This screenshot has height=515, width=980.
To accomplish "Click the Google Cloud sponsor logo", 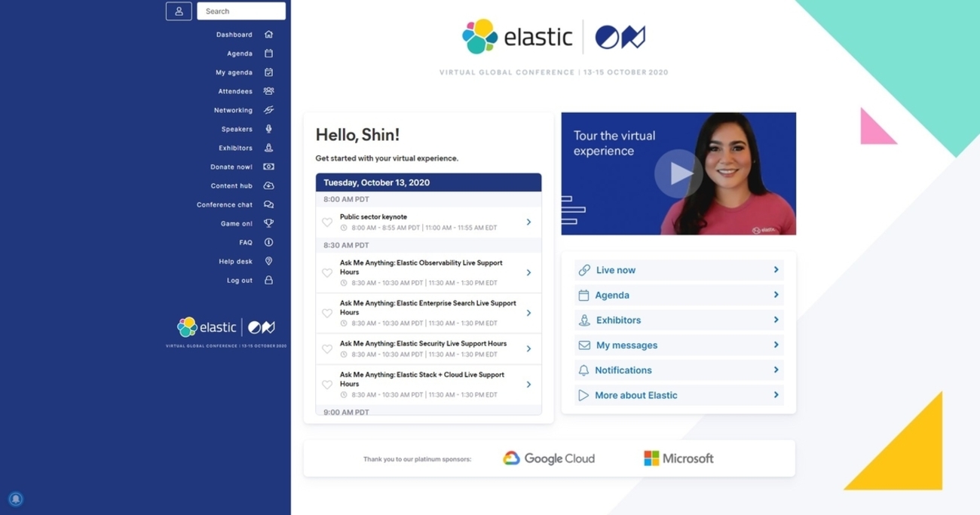I will [549, 458].
